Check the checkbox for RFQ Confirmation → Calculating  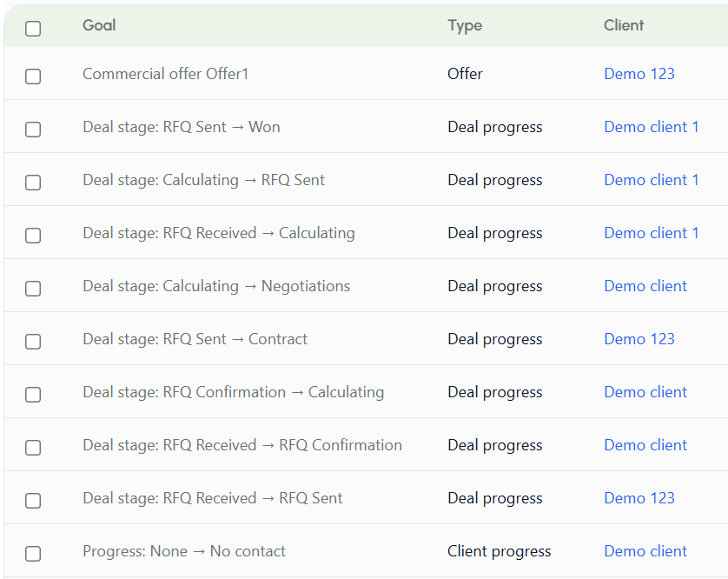(33, 394)
